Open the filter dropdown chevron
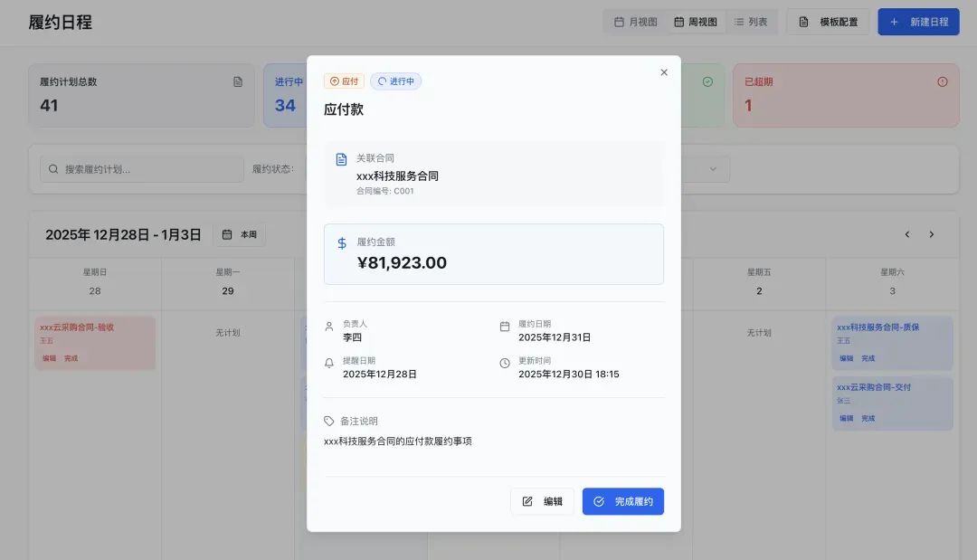This screenshot has height=560, width=977. click(714, 169)
